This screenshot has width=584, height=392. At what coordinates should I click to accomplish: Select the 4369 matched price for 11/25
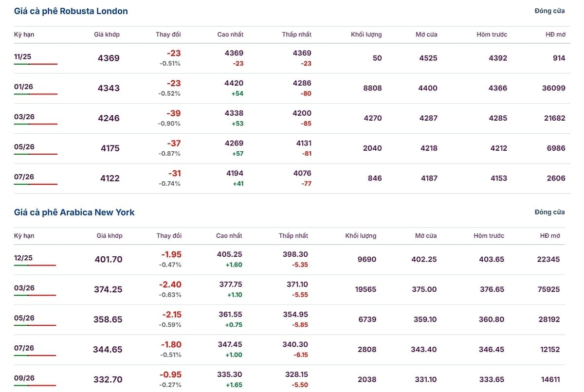pyautogui.click(x=109, y=58)
